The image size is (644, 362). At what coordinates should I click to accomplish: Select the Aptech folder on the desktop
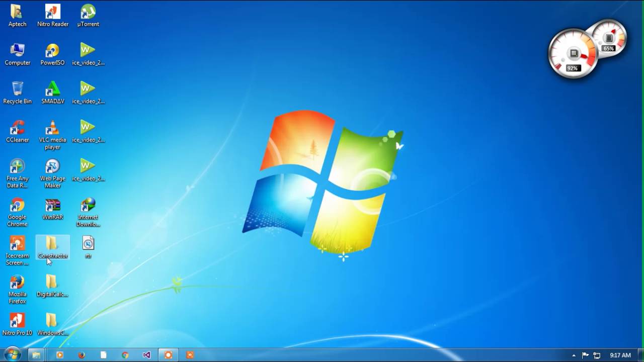17,16
